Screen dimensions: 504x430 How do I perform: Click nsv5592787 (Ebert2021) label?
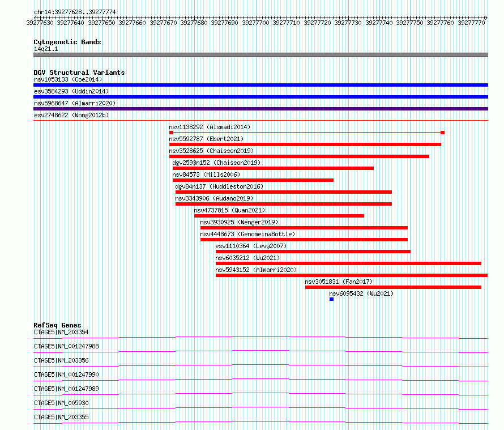206,139
